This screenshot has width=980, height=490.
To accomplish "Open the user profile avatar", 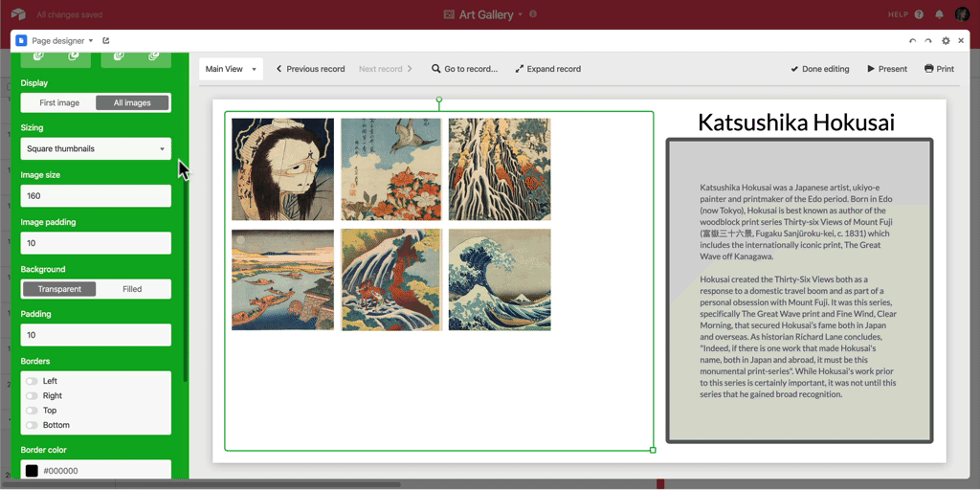I will [962, 14].
